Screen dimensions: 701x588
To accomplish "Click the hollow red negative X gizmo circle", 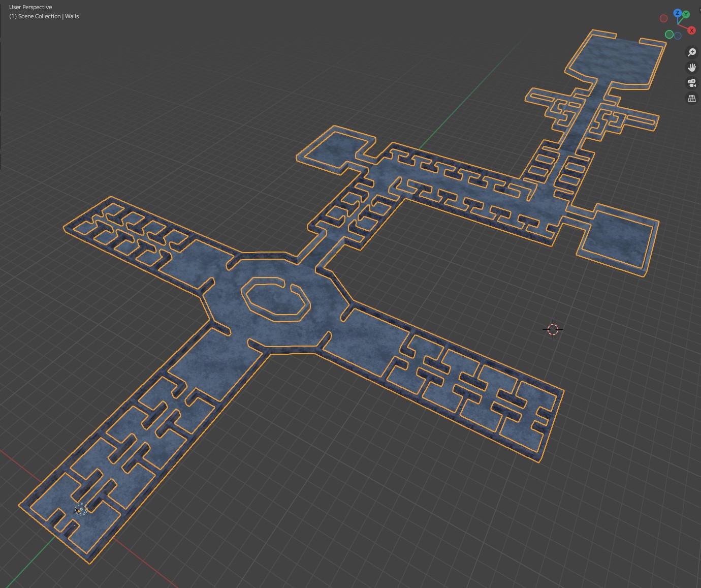I will [663, 18].
